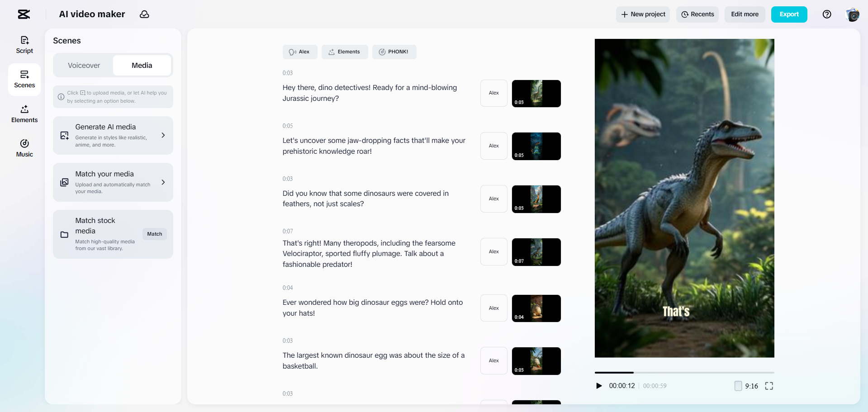The width and height of the screenshot is (868, 412).
Task: Open the Script panel in sidebar
Action: pyautogui.click(x=24, y=45)
